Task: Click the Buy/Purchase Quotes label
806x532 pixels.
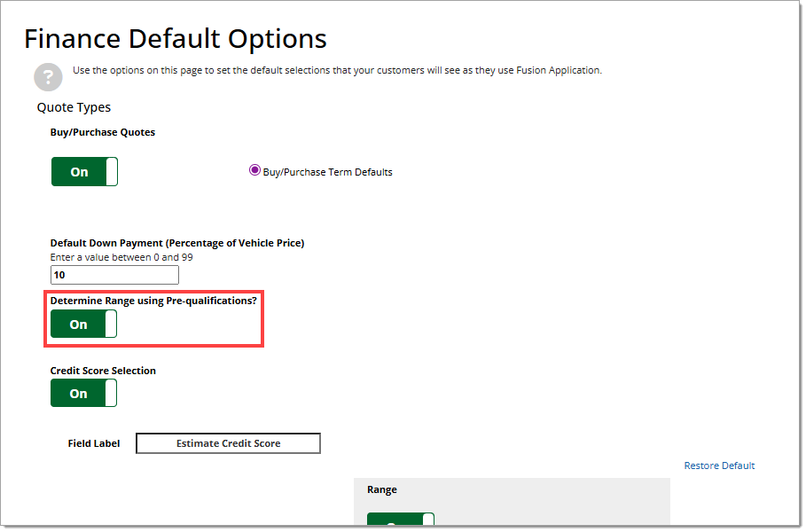Action: coord(103,132)
